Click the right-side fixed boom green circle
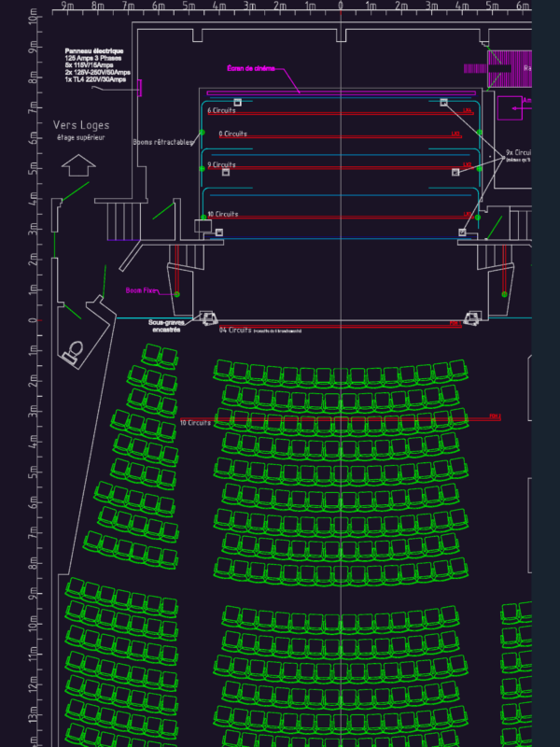The width and height of the screenshot is (560, 747). coord(505,294)
